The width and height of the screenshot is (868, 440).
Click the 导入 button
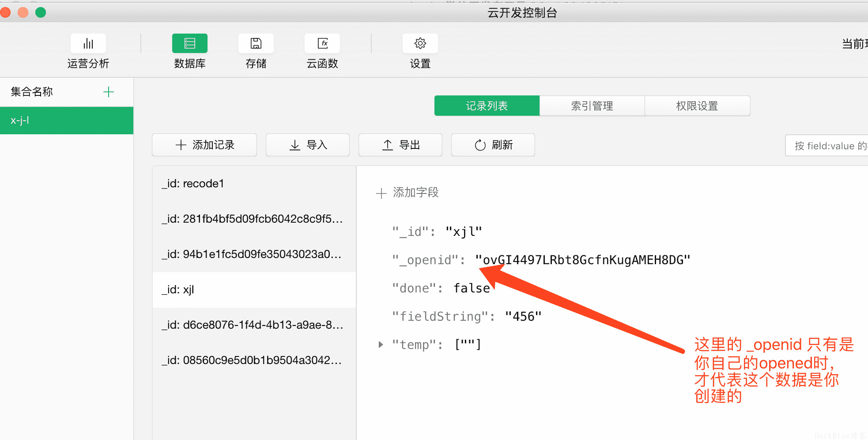coord(308,145)
